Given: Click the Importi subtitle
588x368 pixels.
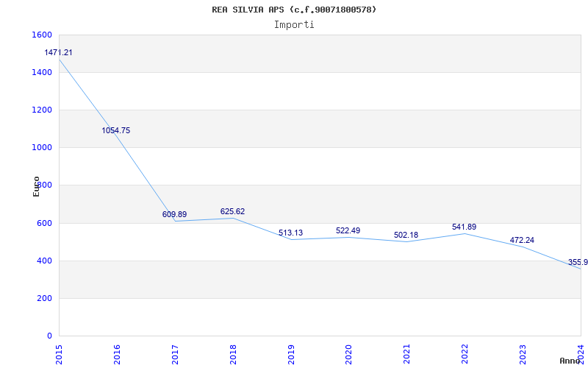Looking at the screenshot, I should (x=294, y=24).
